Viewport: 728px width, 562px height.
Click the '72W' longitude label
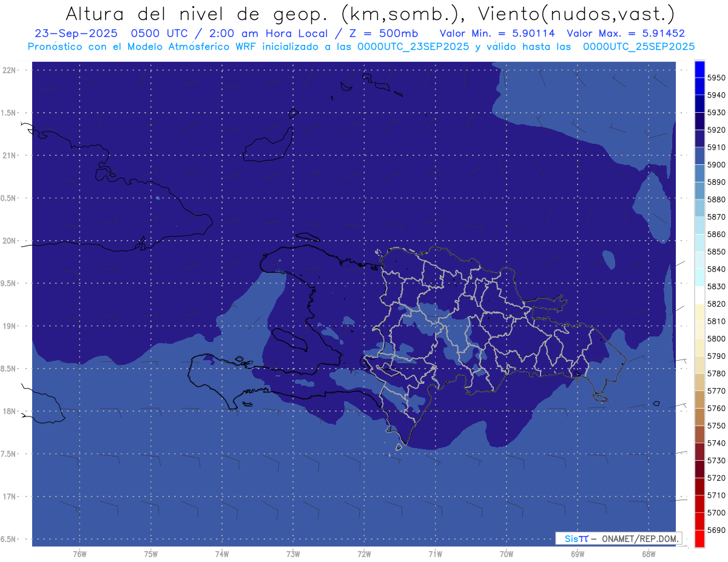(x=364, y=554)
